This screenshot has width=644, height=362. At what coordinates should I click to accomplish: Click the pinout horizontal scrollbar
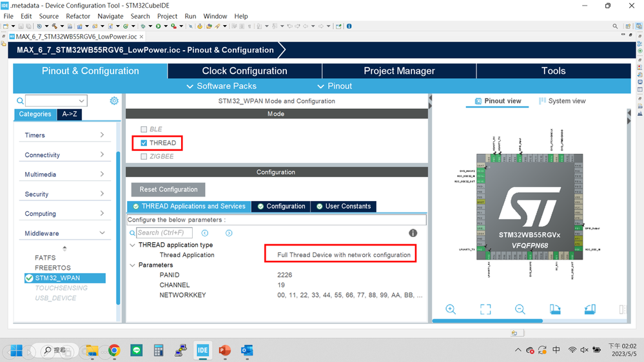tap(487, 321)
